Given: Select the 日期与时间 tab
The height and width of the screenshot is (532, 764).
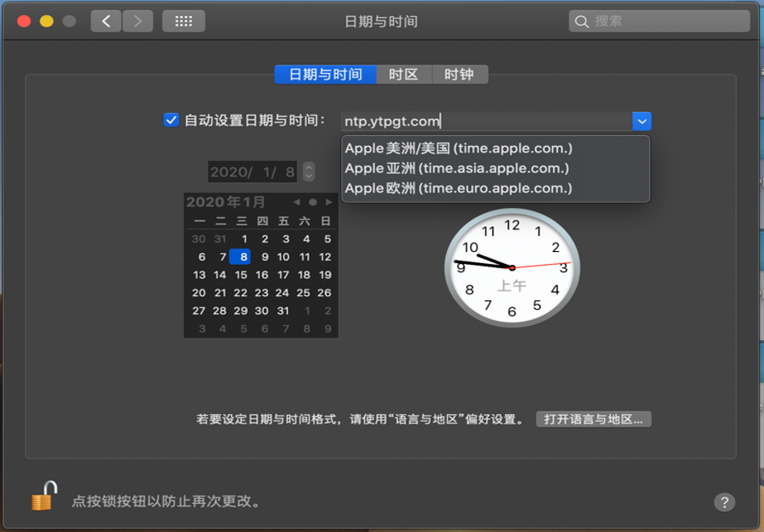Looking at the screenshot, I should pyautogui.click(x=325, y=75).
